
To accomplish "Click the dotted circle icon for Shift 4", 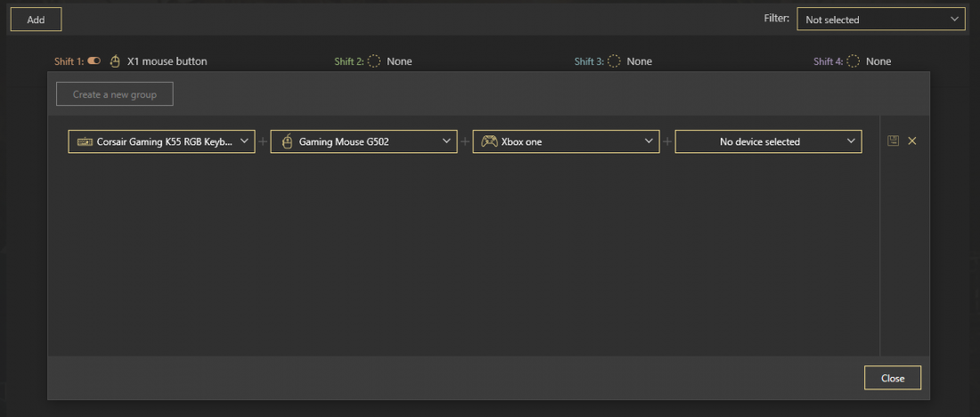I will pyautogui.click(x=853, y=61).
